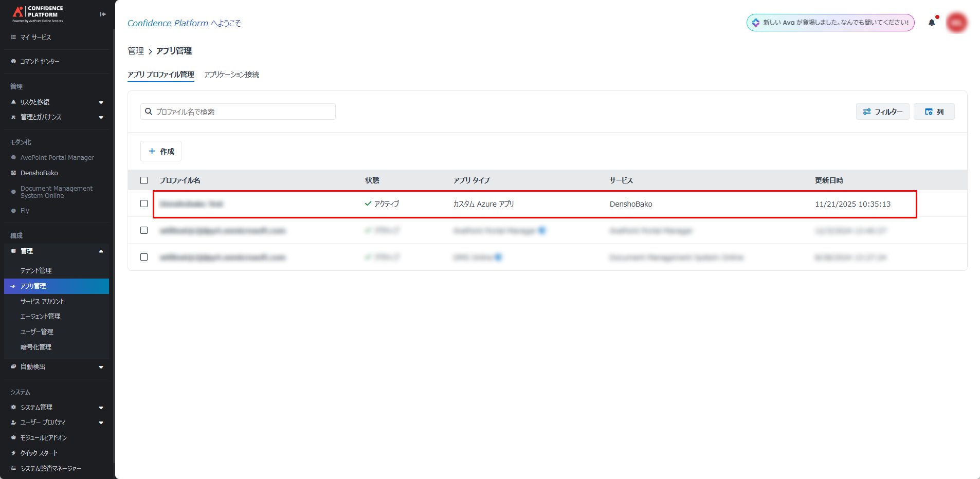
Task: Focus the プロファイル名で検索 search field
Action: [238, 112]
